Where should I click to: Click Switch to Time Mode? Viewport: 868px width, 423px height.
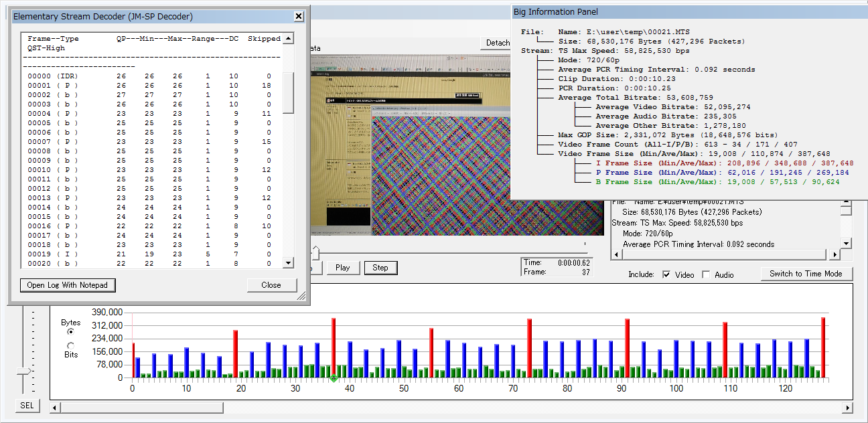[x=806, y=274]
